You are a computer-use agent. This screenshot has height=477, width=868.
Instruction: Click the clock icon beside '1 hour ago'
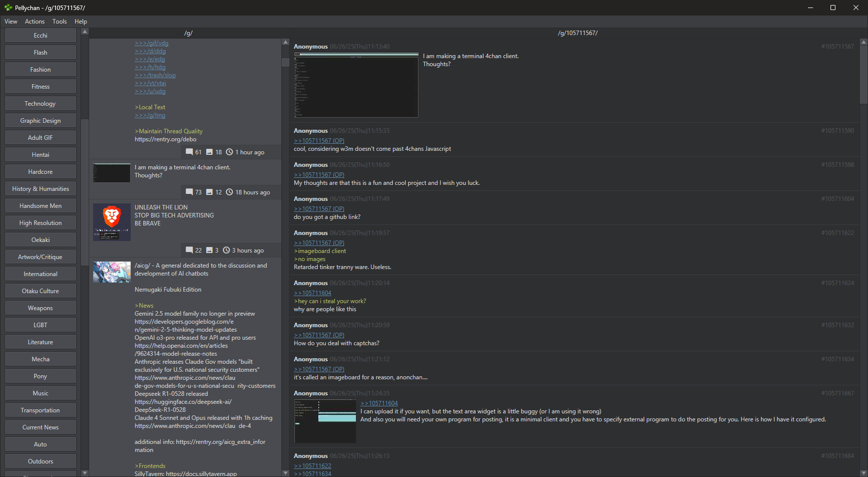(229, 152)
